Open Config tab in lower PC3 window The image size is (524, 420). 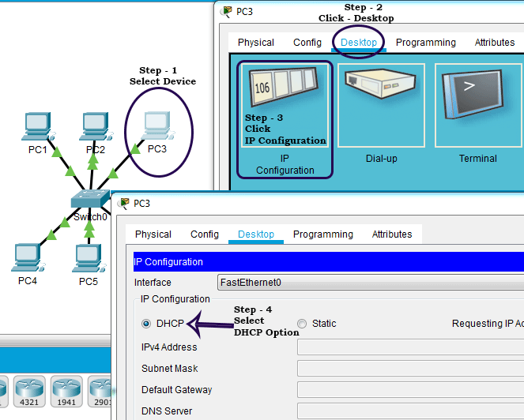point(205,234)
